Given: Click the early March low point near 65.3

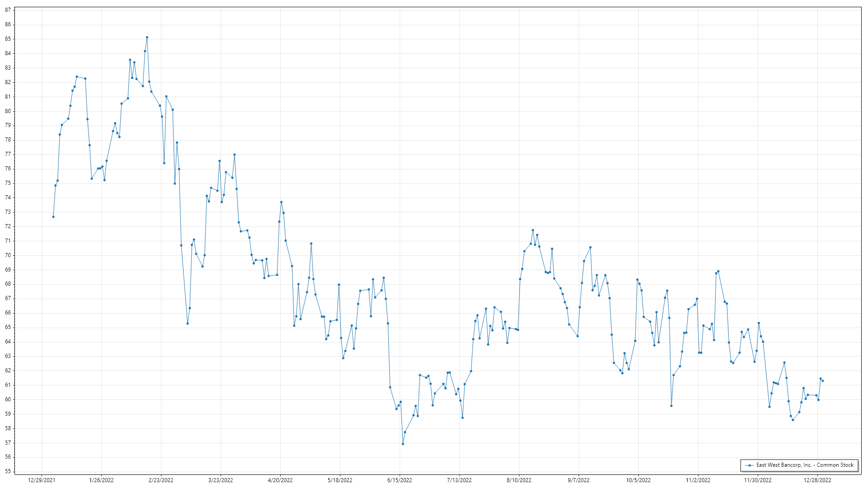Looking at the screenshot, I should click(188, 324).
